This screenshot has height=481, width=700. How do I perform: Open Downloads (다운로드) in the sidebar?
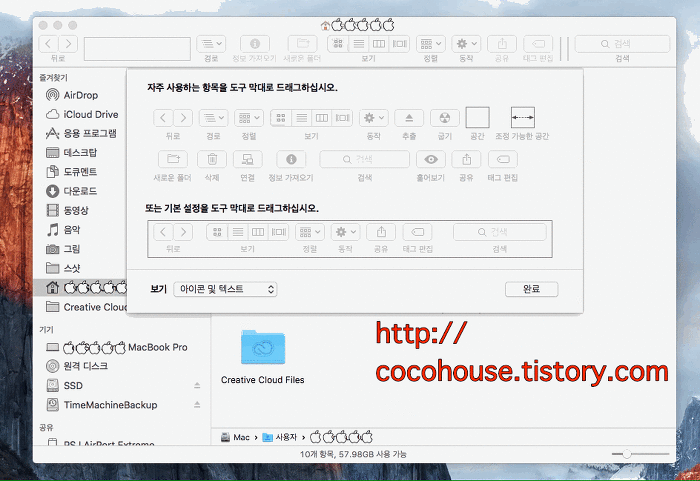71,191
